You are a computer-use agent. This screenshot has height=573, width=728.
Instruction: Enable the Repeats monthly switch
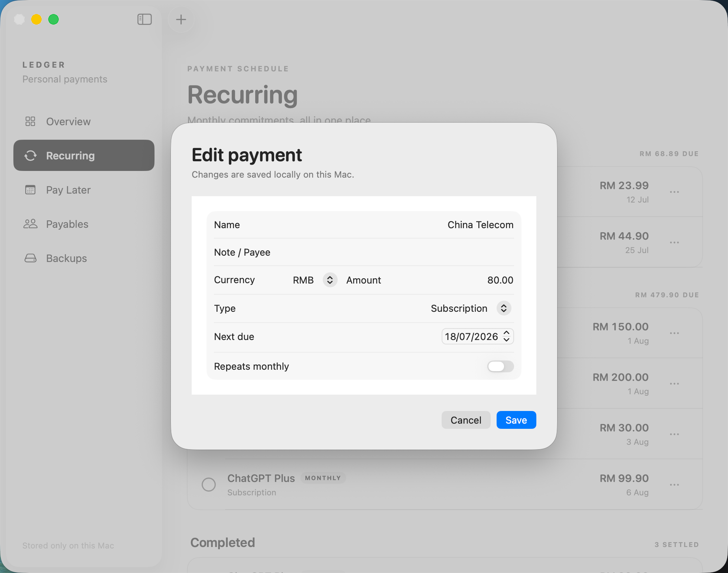coord(500,366)
